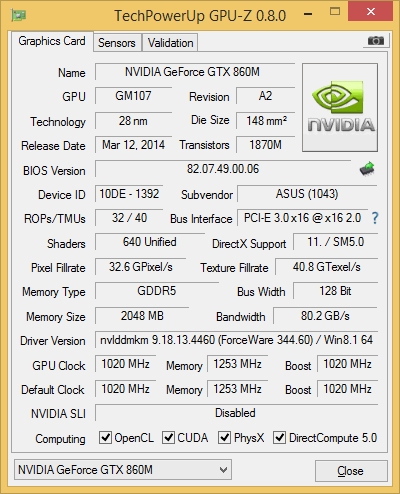Click the screenshot camera icon
The image size is (400, 494).
click(x=376, y=41)
